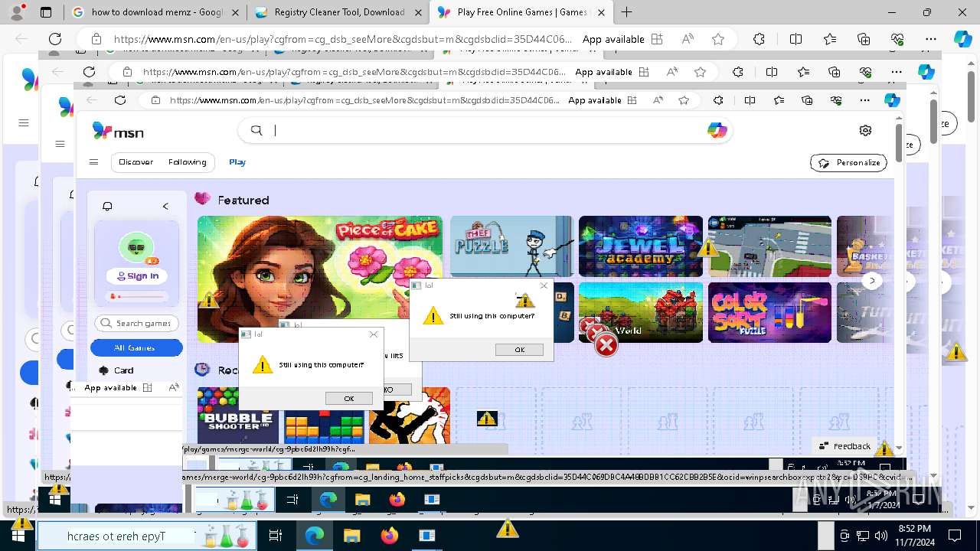Open the Edge profile icon in title bar
980x551 pixels.
(x=20, y=11)
